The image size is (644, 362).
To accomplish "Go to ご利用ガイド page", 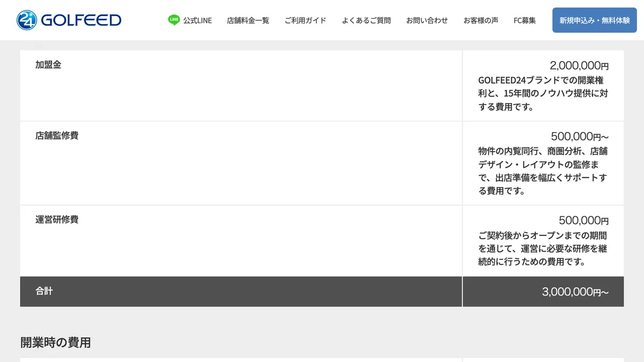I will [x=305, y=20].
